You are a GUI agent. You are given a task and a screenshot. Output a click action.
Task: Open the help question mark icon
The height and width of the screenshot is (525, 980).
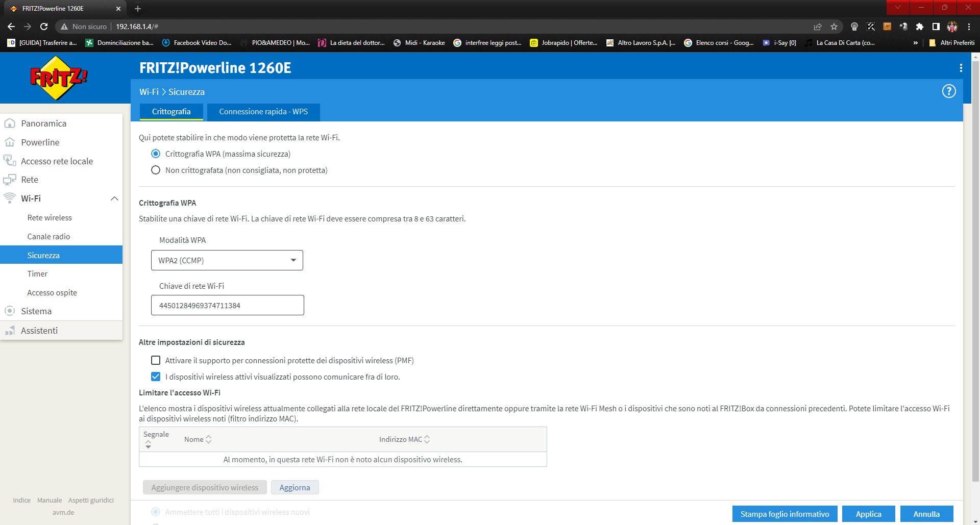click(948, 91)
